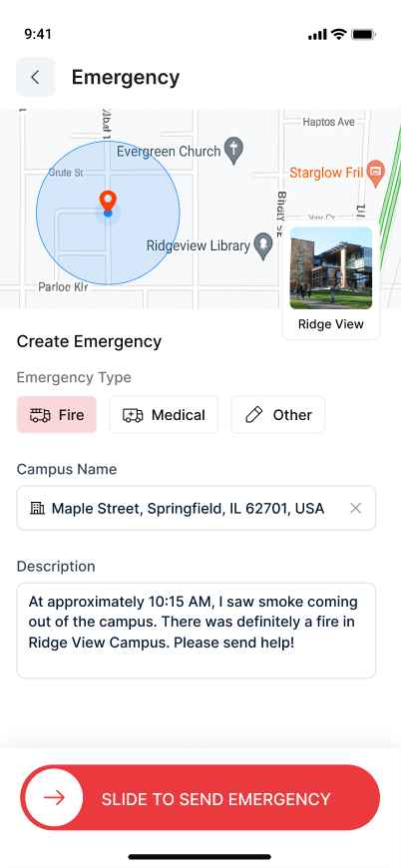Click the Slide to Send Emergency text
The height and width of the screenshot is (868, 401).
click(x=216, y=799)
